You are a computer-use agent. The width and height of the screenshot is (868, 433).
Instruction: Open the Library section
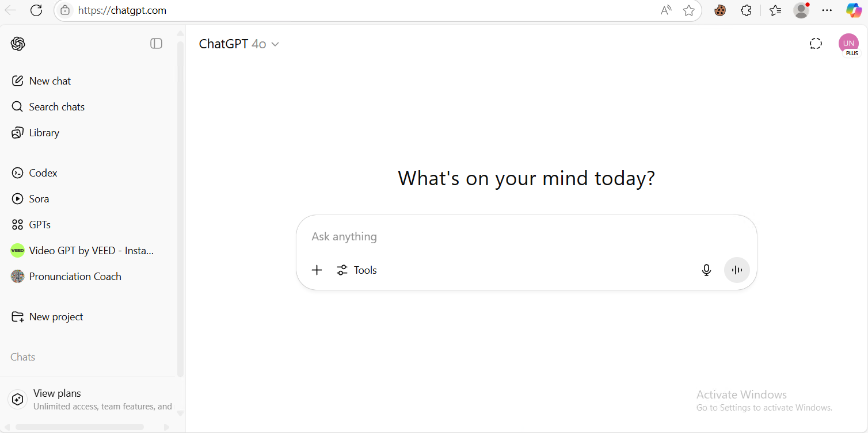tap(44, 133)
